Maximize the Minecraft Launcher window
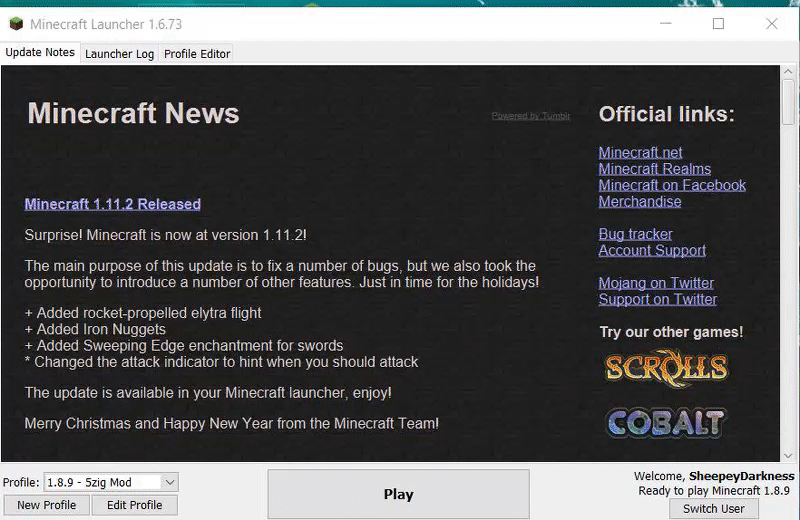The height and width of the screenshot is (520, 800). (718, 23)
